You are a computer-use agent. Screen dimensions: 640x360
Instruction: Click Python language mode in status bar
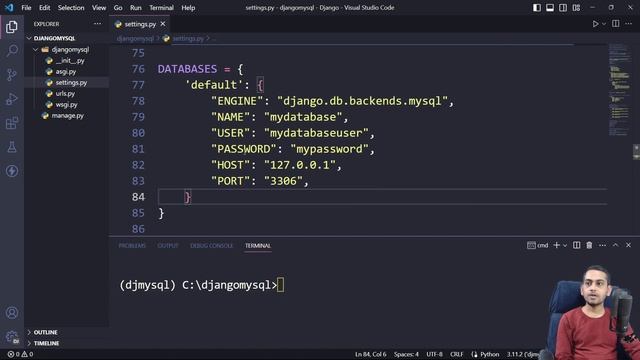[489, 354]
